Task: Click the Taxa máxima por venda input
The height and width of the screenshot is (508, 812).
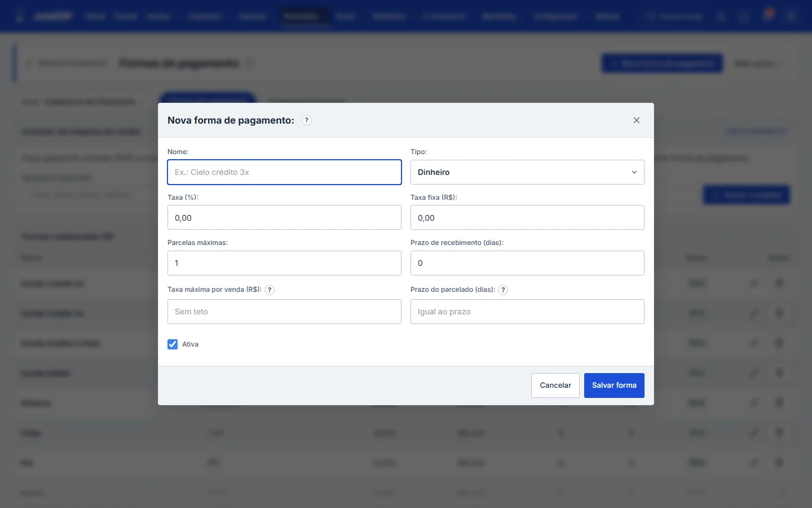Action: (284, 312)
